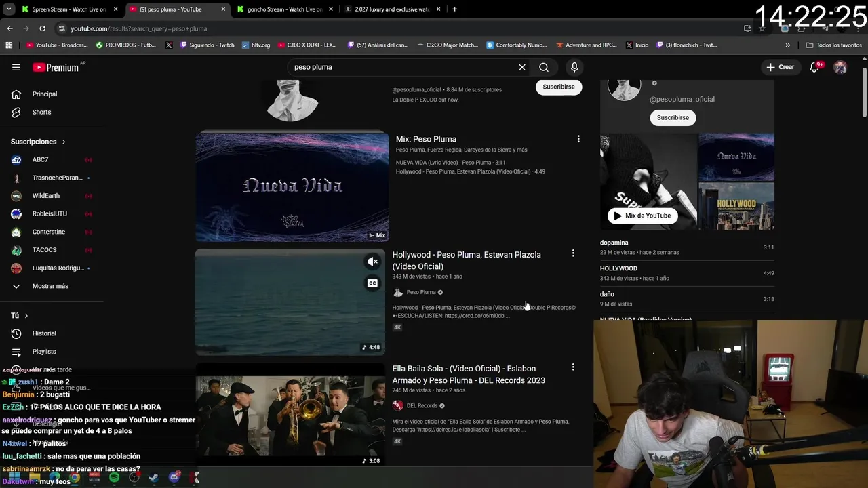Expand the Suscripciones section

[39, 142]
